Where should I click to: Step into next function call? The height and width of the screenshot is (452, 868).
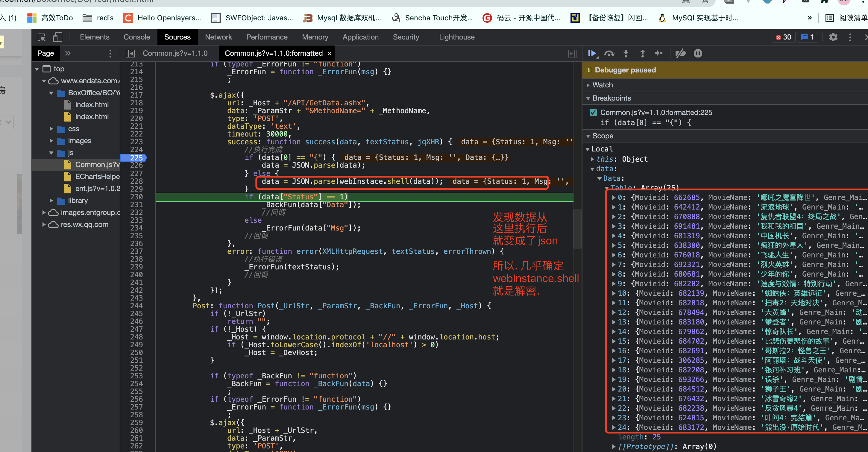[x=626, y=53]
